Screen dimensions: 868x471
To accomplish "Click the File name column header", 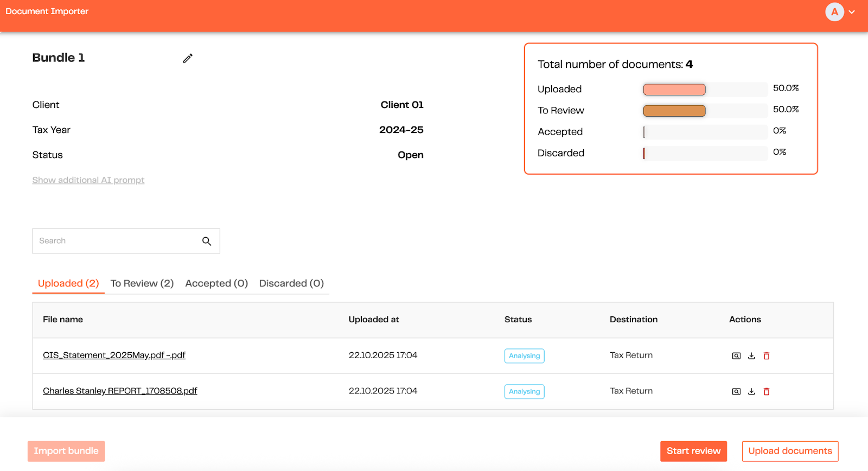I will pos(63,320).
